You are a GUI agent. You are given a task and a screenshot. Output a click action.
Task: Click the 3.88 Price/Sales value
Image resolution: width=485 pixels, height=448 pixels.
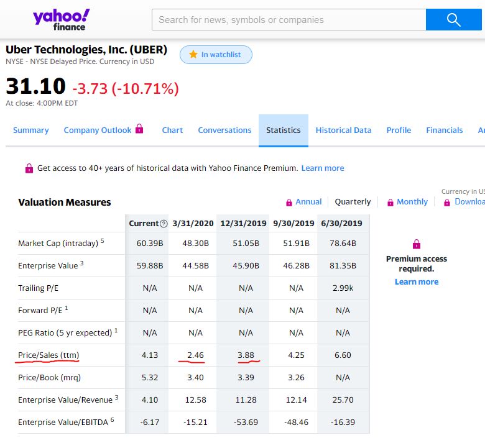click(246, 355)
